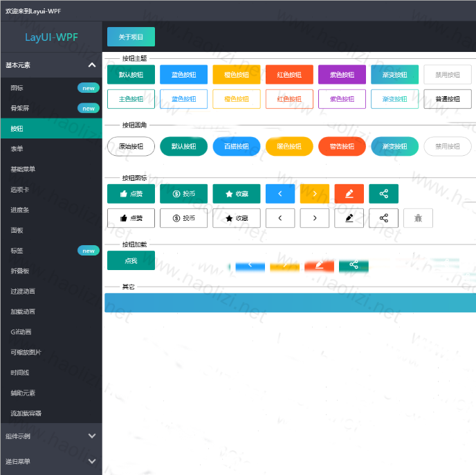Click the filled red 红色按钮

[289, 75]
